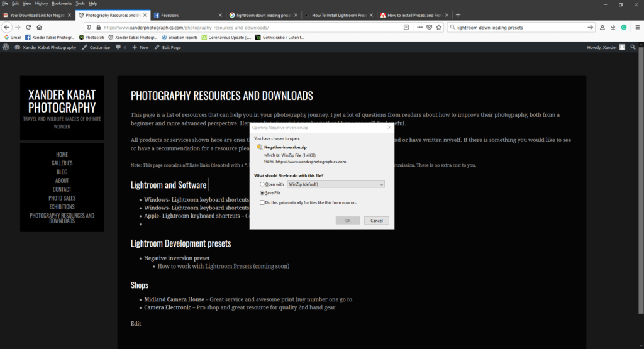The height and width of the screenshot is (349, 644).
Task: Open Situation reports bookmark
Action: (x=179, y=37)
